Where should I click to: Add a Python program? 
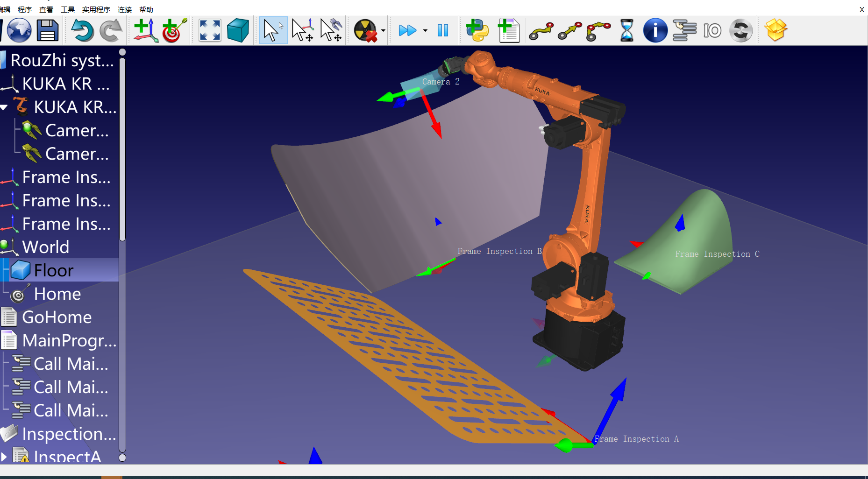click(x=477, y=30)
